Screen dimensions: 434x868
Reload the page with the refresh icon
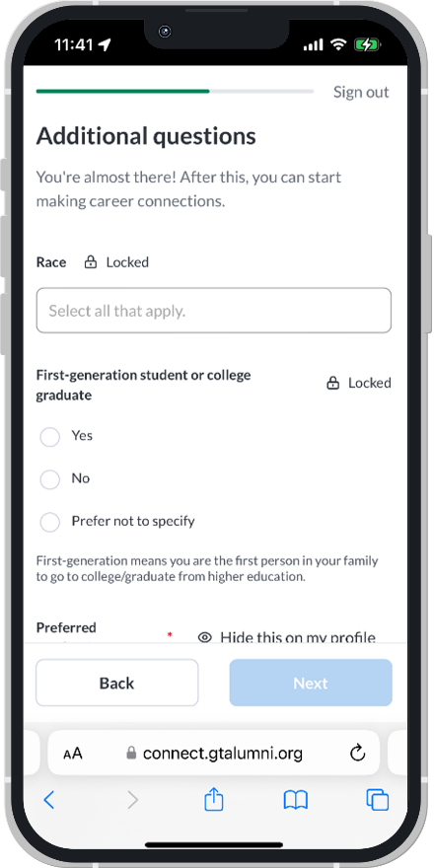pyautogui.click(x=358, y=753)
